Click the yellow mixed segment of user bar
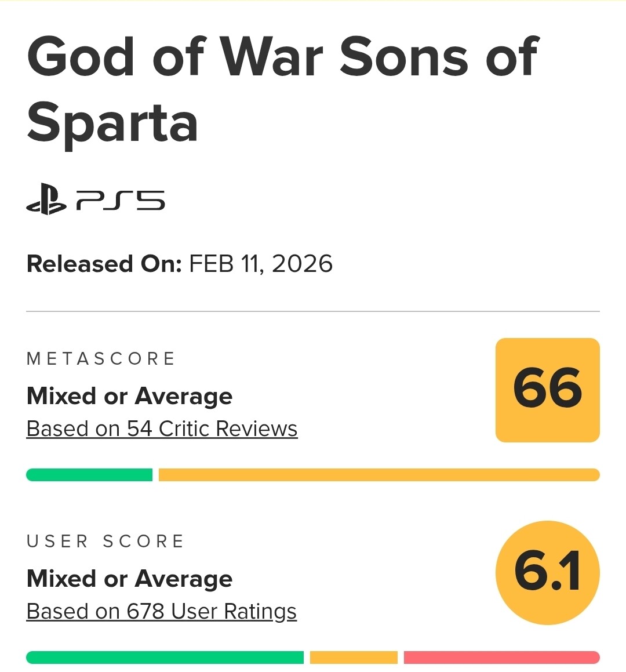This screenshot has width=626, height=672. pyautogui.click(x=354, y=658)
